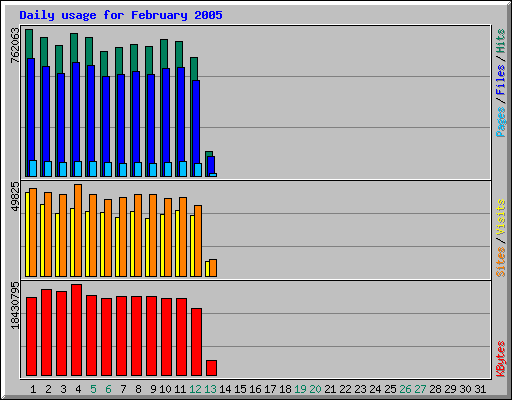The height and width of the screenshot is (400, 512).
Task: Click the red KBytes bar for day 12
Action: pos(196,342)
